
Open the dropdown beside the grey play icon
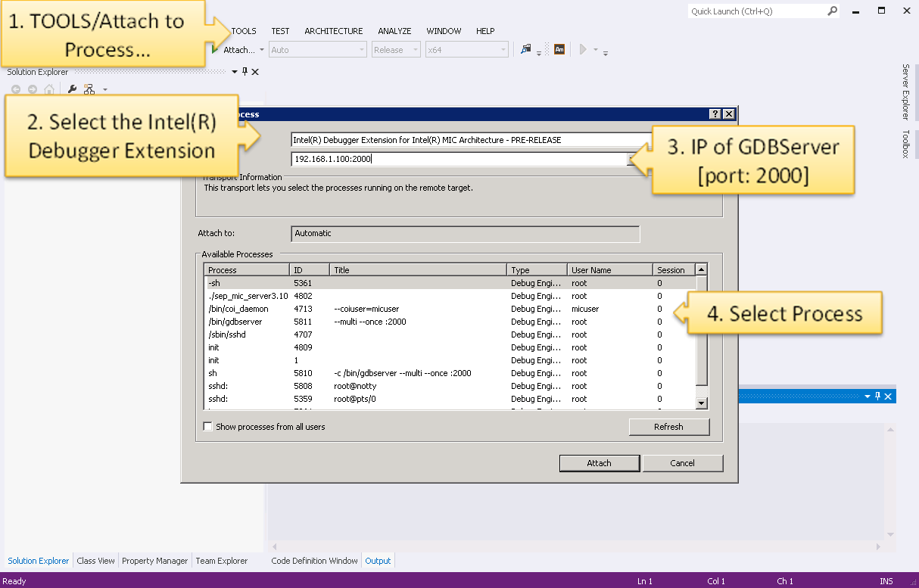(596, 50)
